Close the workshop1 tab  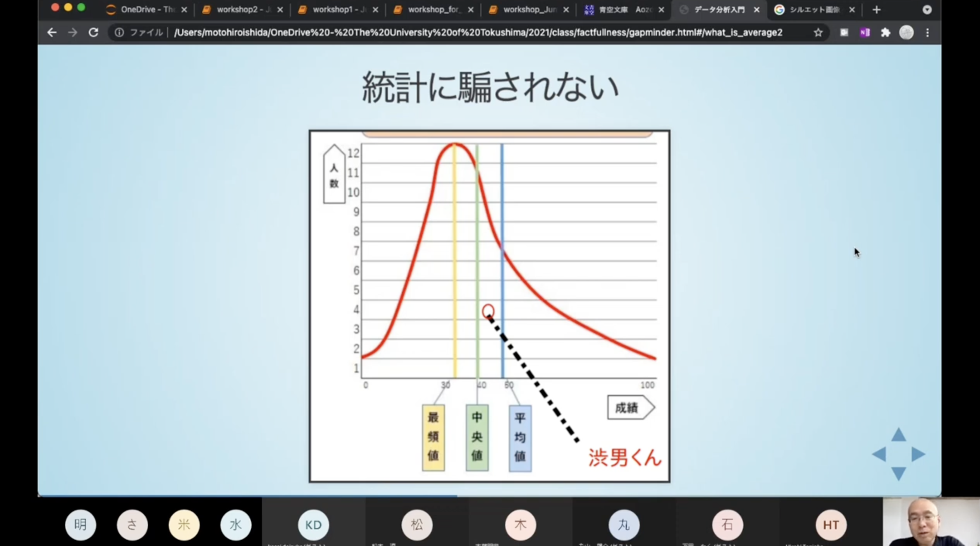tap(375, 10)
